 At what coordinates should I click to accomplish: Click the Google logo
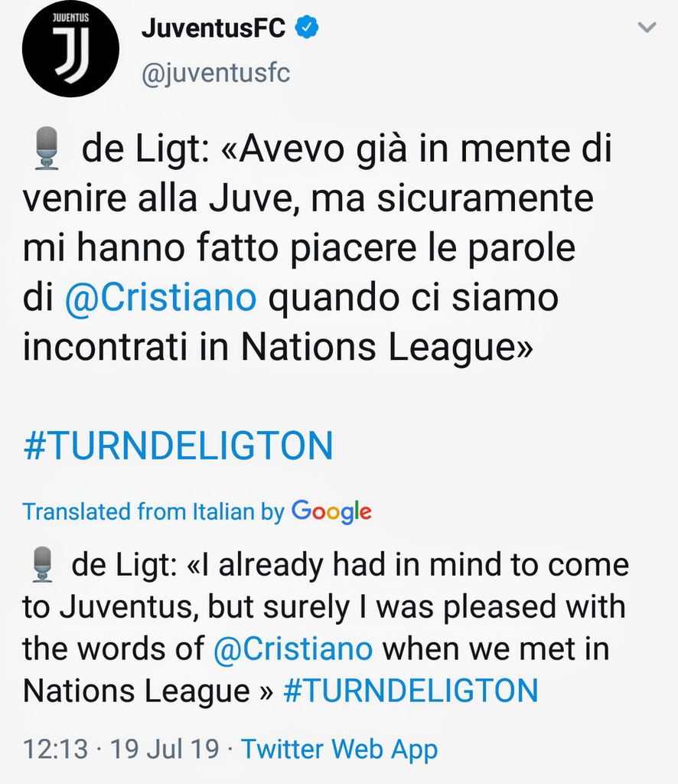click(331, 511)
